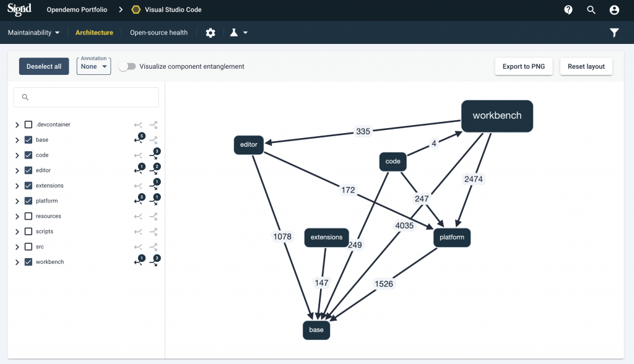Click incoming dependencies icon for editor
Screen dimensions: 634x364
(x=139, y=169)
